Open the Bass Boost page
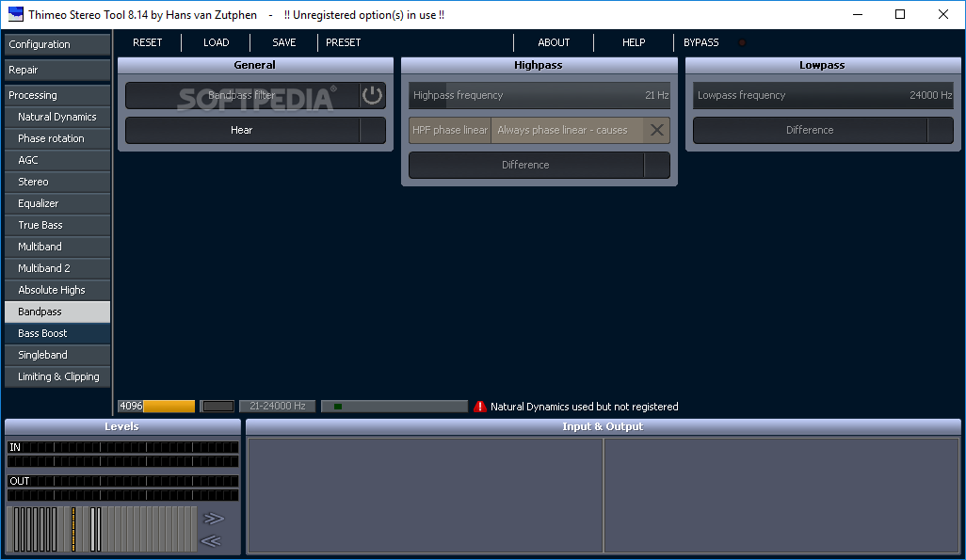Image resolution: width=966 pixels, height=560 pixels. coord(57,333)
